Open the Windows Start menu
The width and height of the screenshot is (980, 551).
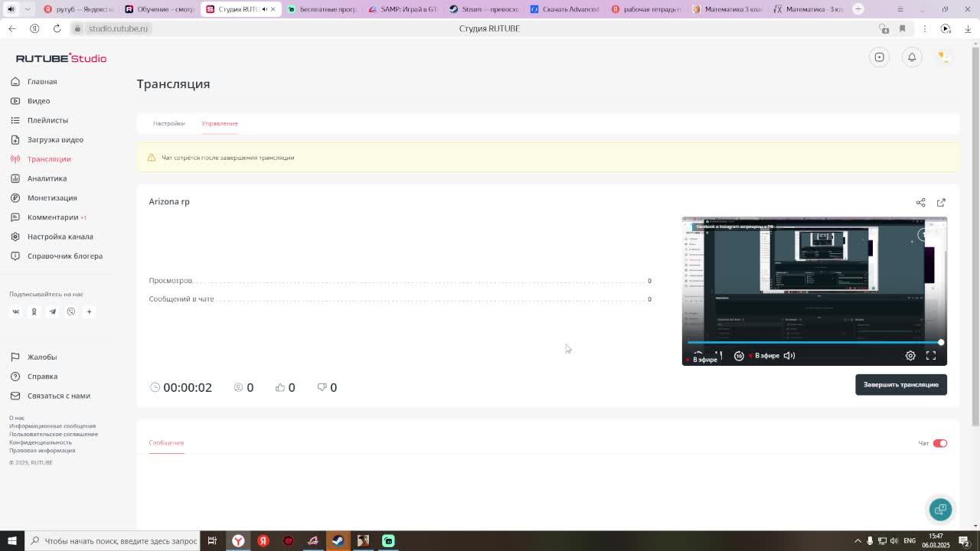click(x=11, y=541)
